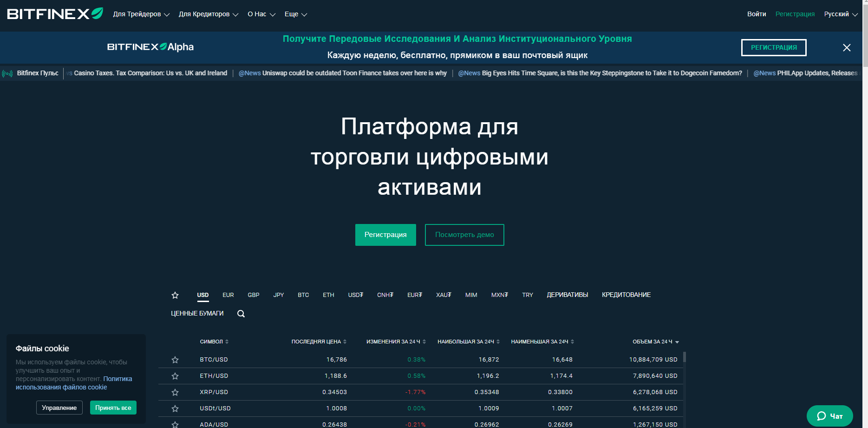868x428 pixels.
Task: Sort table by ОБЪЕМ ЗА 24 Ч
Action: 655,342
